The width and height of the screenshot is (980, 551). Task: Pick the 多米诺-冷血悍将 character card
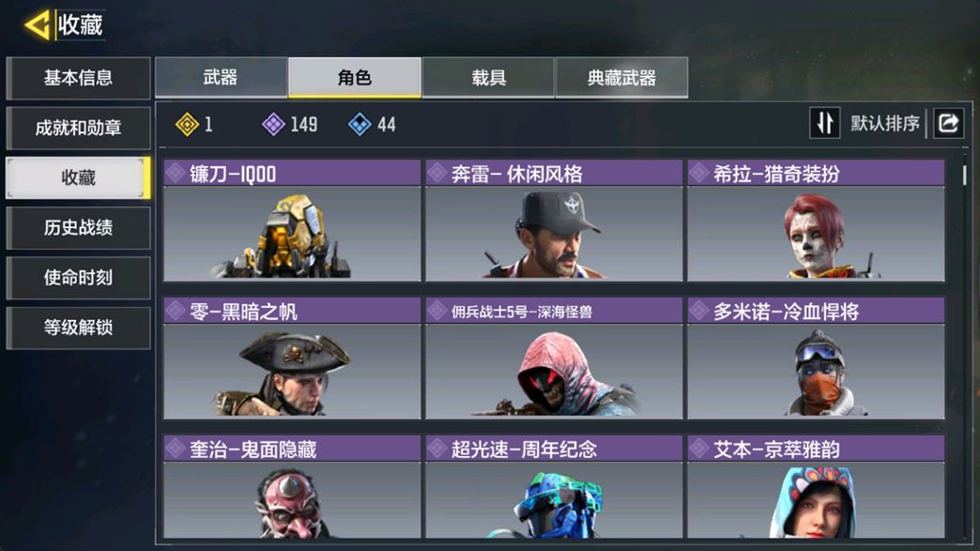816,358
